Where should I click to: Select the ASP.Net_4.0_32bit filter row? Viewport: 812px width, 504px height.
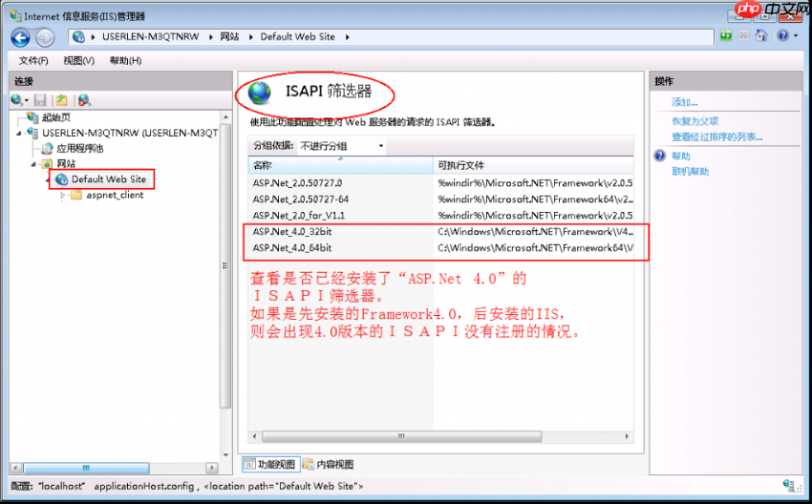click(440, 231)
